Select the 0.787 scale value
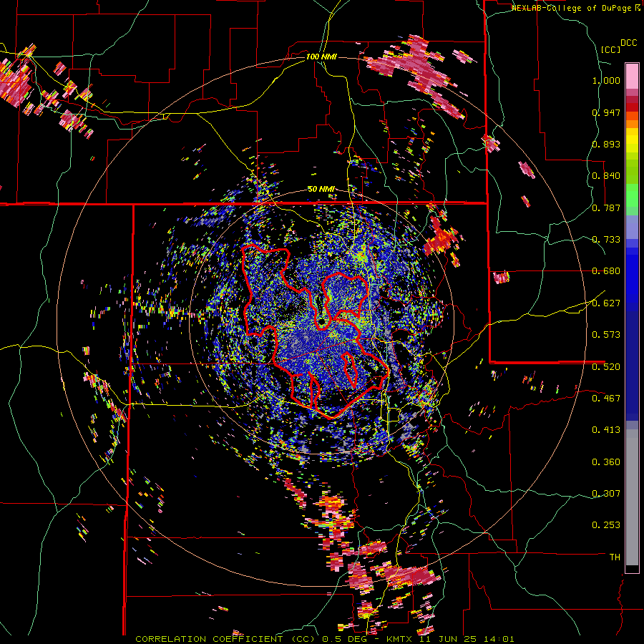The height and width of the screenshot is (644, 644). 606,208
